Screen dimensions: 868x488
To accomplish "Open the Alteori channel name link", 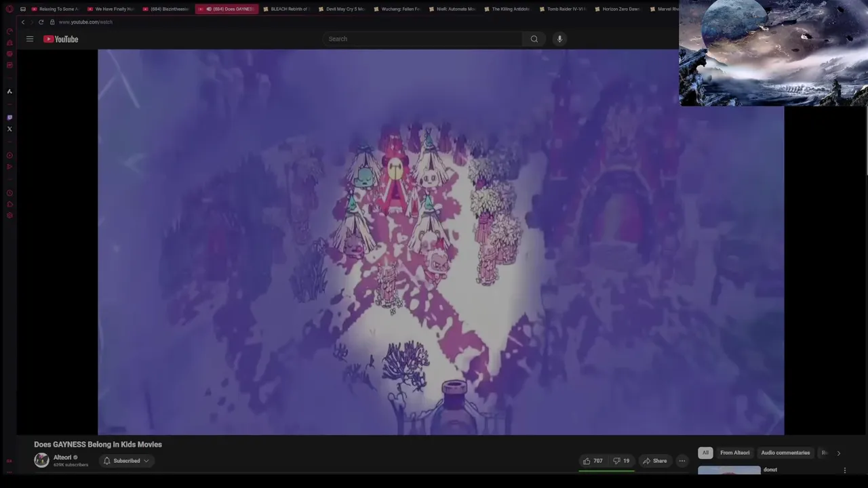I will coord(62,457).
